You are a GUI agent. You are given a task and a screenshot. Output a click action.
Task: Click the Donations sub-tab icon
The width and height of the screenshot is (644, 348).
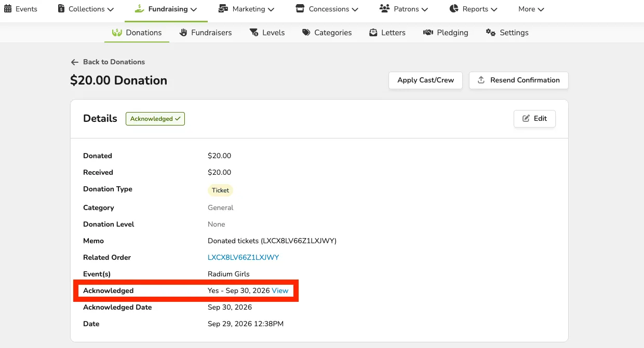tap(117, 33)
